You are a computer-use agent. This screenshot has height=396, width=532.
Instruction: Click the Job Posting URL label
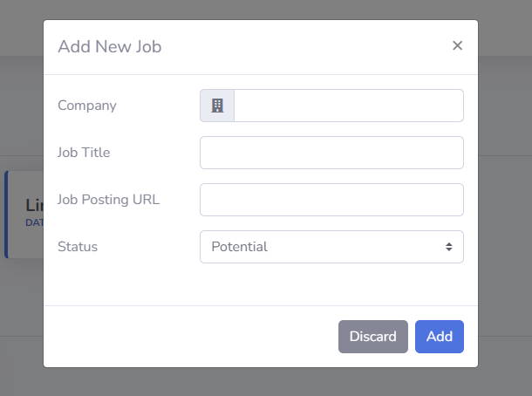pyautogui.click(x=108, y=200)
